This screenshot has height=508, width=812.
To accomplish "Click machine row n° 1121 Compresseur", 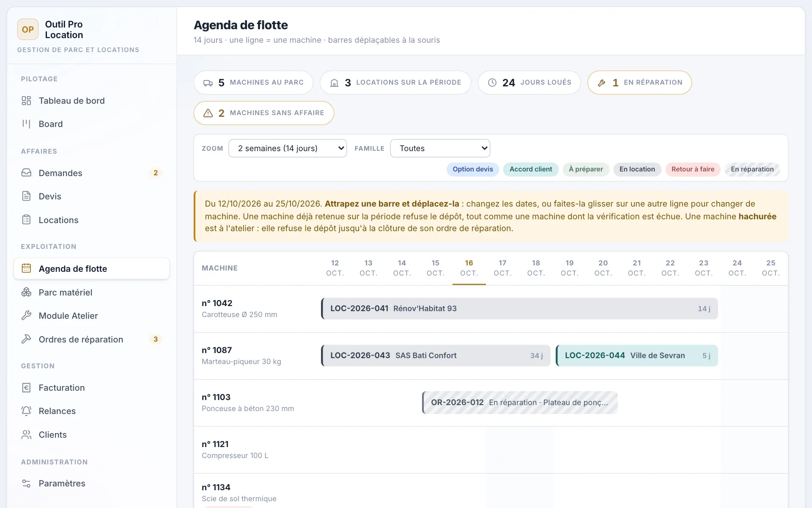I will tap(491, 450).
